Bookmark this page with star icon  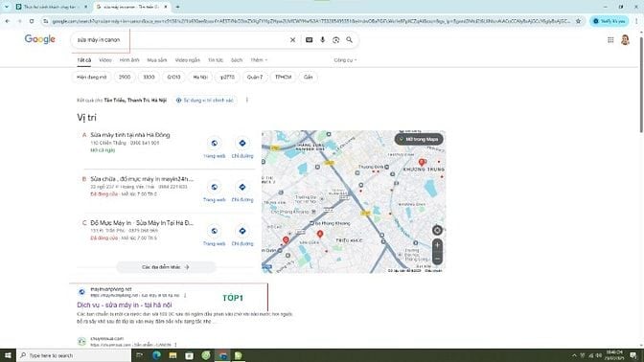(578, 21)
